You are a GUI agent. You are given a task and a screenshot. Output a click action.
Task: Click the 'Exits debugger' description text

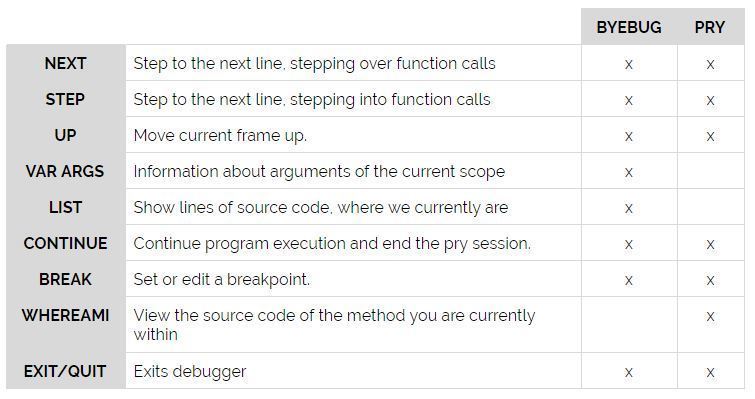coord(190,372)
